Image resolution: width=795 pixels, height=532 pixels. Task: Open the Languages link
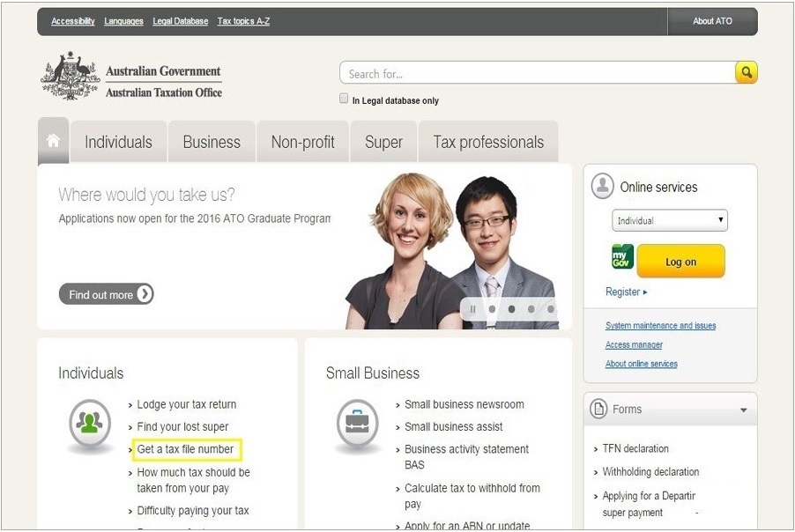123,21
